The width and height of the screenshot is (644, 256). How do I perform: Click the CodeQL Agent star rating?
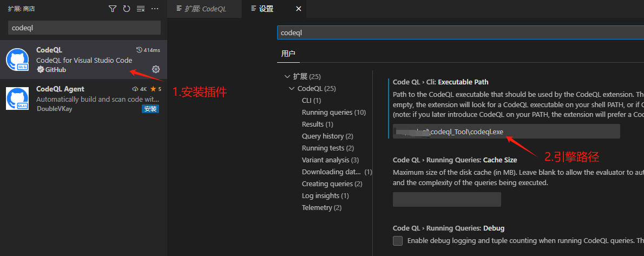click(156, 89)
